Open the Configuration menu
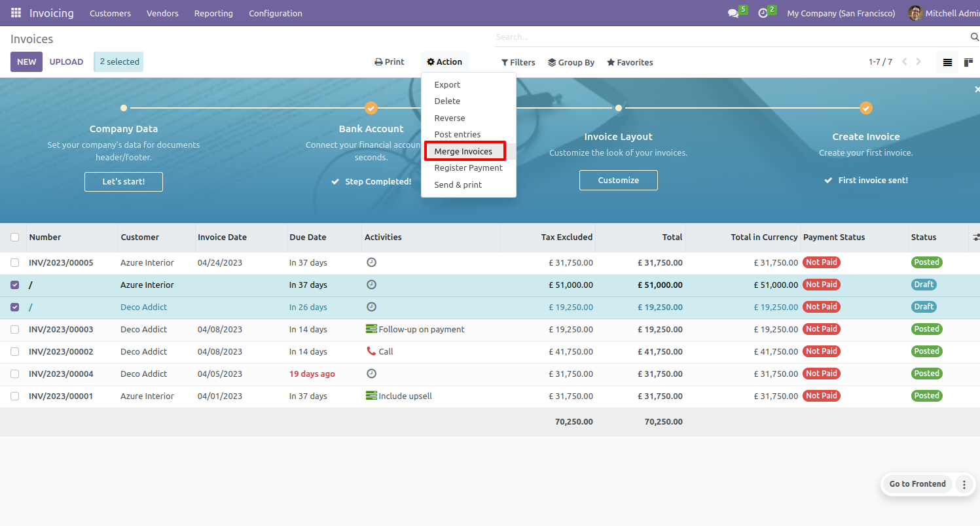 click(x=276, y=13)
